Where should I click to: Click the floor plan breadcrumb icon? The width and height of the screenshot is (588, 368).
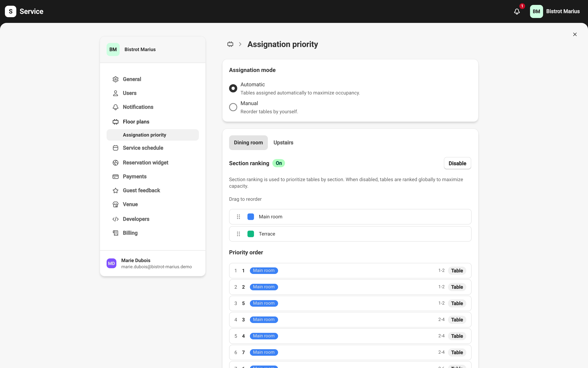(230, 44)
